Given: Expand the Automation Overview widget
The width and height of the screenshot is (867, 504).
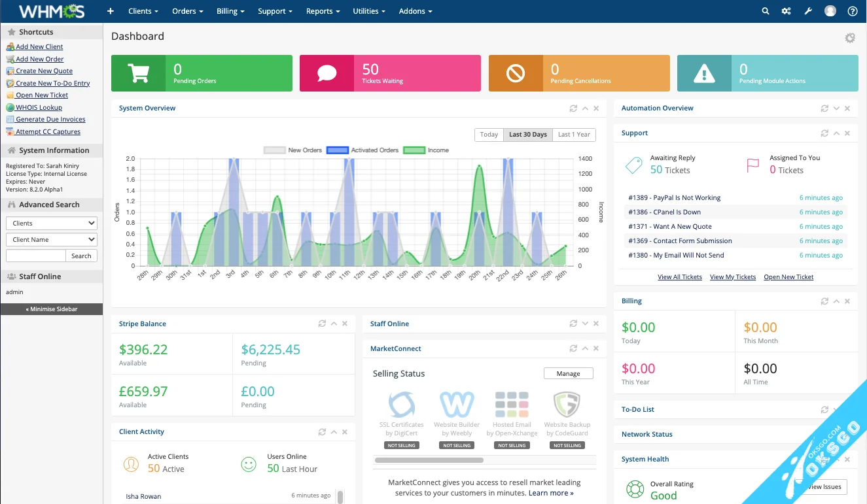Looking at the screenshot, I should [x=836, y=109].
